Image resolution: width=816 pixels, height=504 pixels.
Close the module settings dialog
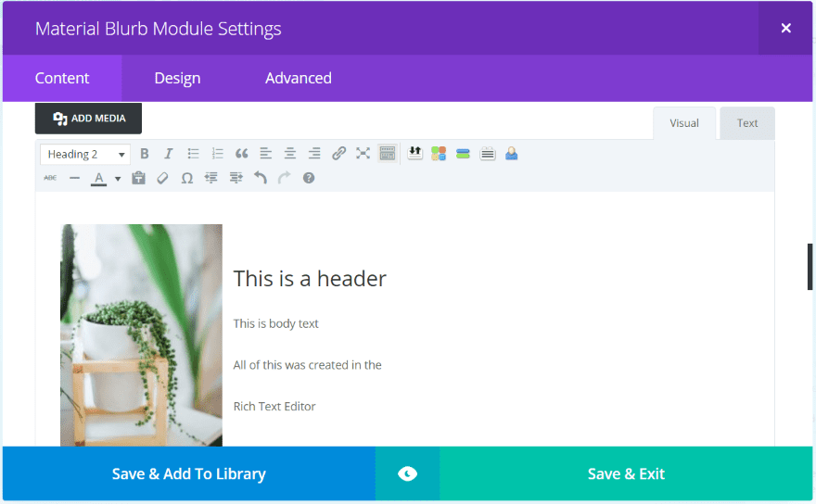pyautogui.click(x=785, y=28)
